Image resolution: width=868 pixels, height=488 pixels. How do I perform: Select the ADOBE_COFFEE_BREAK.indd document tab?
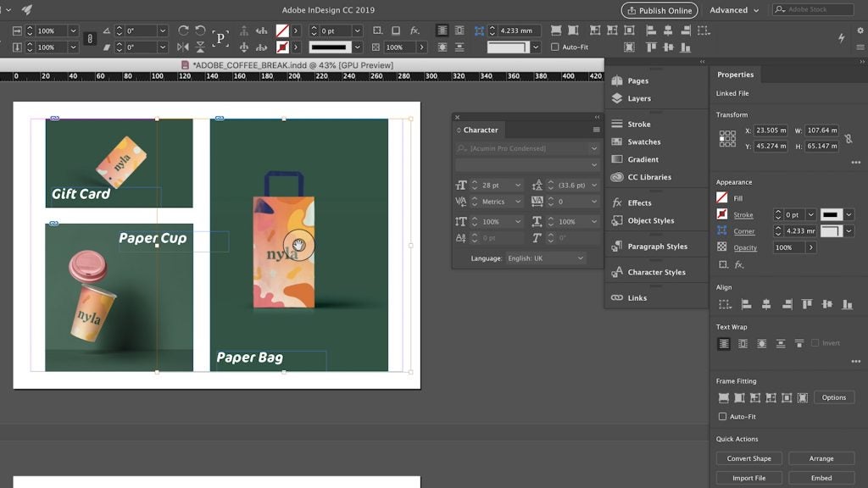pos(292,65)
